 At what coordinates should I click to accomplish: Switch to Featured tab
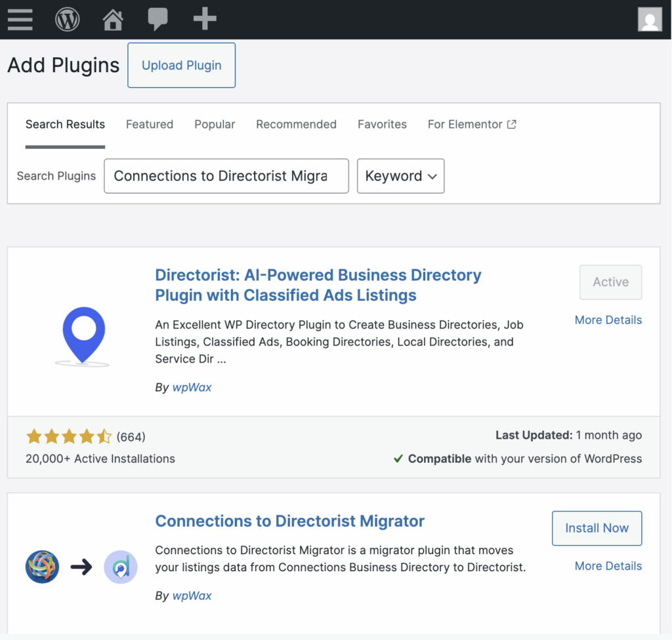click(x=150, y=124)
